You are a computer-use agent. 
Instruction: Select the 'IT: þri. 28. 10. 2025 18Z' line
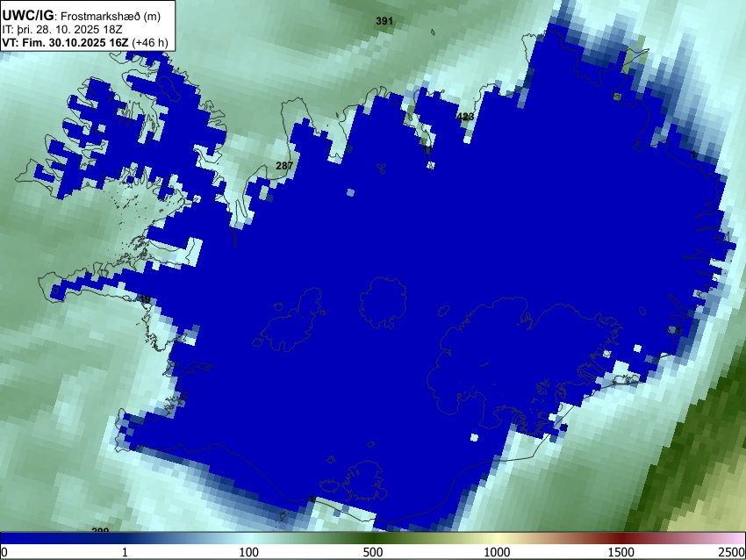tap(61, 30)
